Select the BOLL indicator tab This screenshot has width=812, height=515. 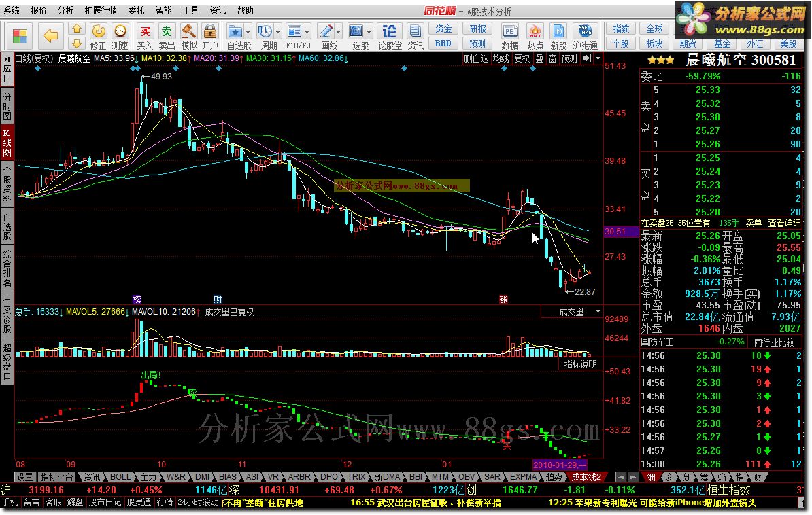point(120,477)
